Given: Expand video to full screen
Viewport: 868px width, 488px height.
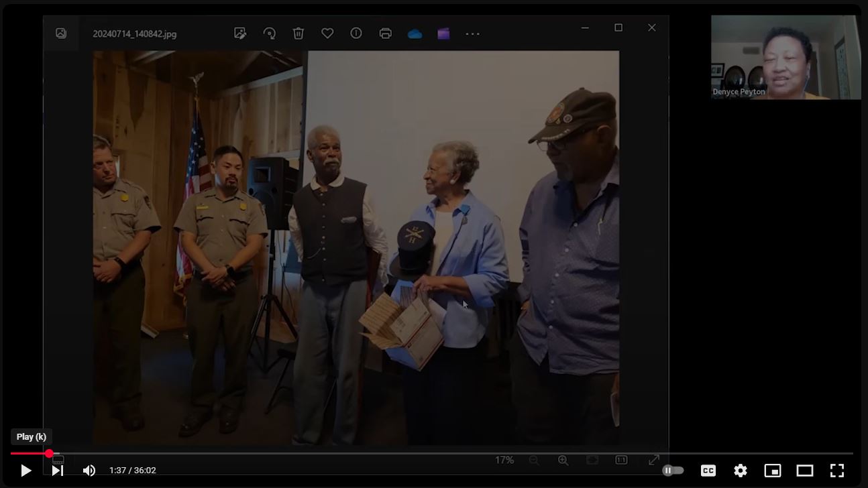Looking at the screenshot, I should click(836, 471).
